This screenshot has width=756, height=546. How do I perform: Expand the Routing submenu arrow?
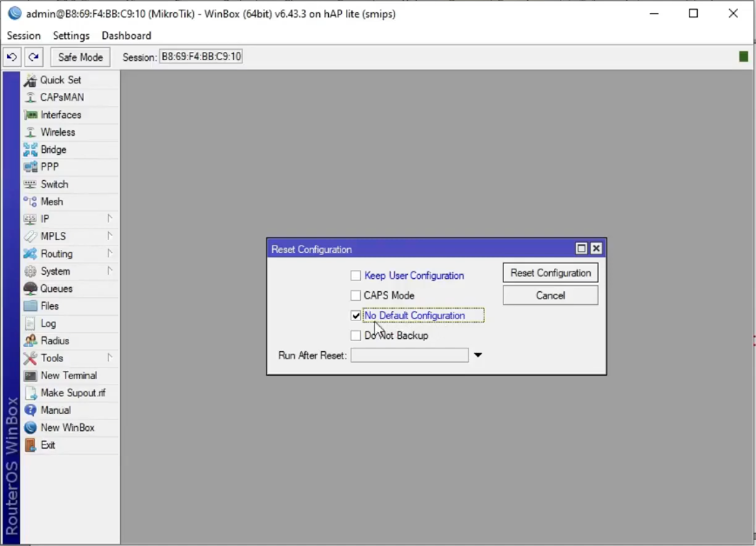110,253
